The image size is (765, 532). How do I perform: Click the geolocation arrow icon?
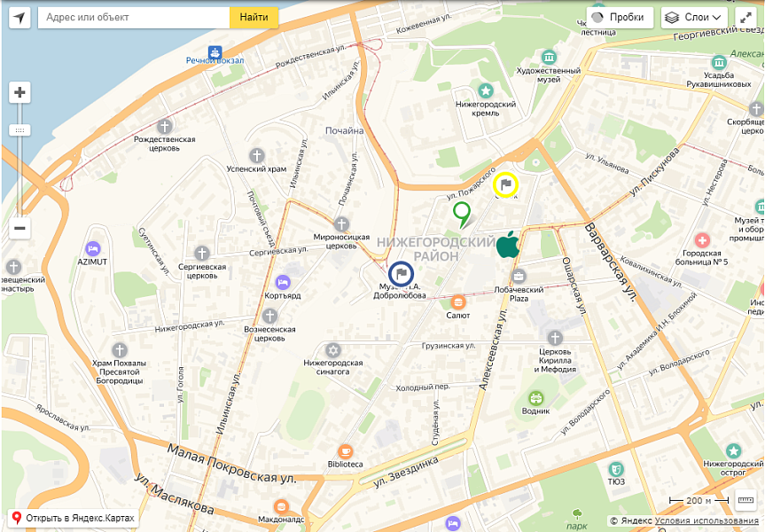pyautogui.click(x=20, y=18)
